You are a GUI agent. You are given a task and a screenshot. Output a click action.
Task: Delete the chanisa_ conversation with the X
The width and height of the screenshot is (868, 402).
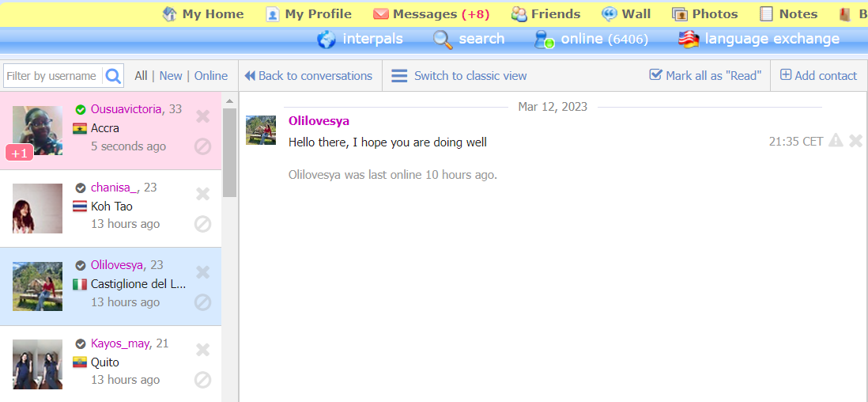pyautogui.click(x=202, y=194)
